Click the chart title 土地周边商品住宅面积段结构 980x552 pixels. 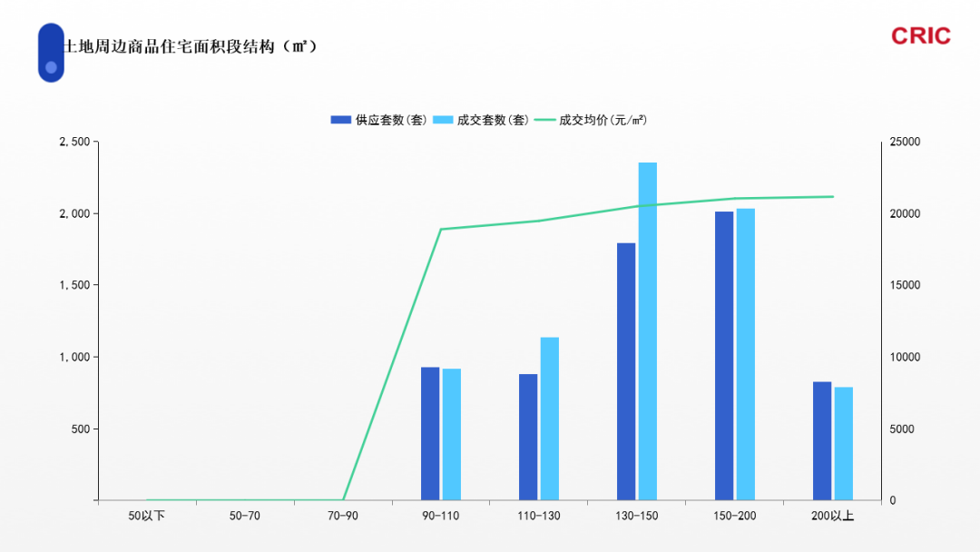tap(191, 46)
